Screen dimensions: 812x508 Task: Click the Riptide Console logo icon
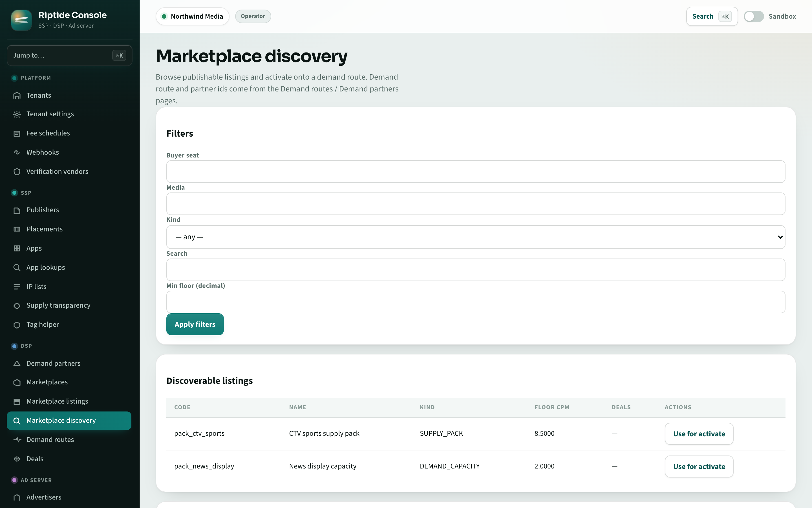(21, 20)
